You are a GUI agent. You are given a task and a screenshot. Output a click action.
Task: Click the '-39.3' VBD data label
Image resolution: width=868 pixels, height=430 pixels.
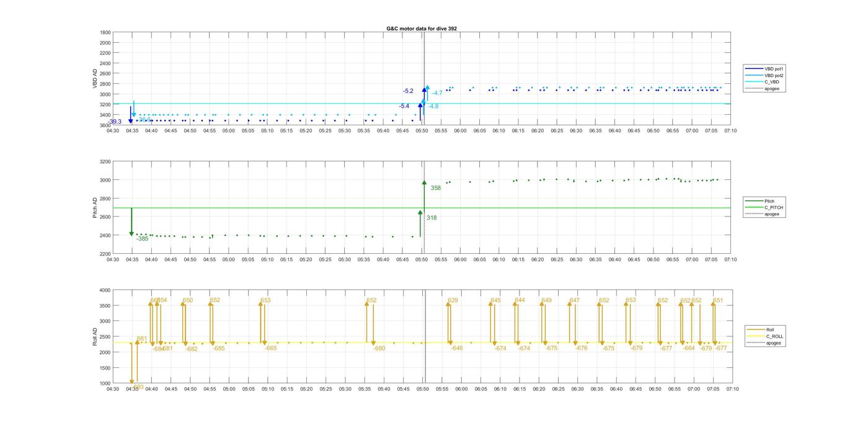(115, 122)
